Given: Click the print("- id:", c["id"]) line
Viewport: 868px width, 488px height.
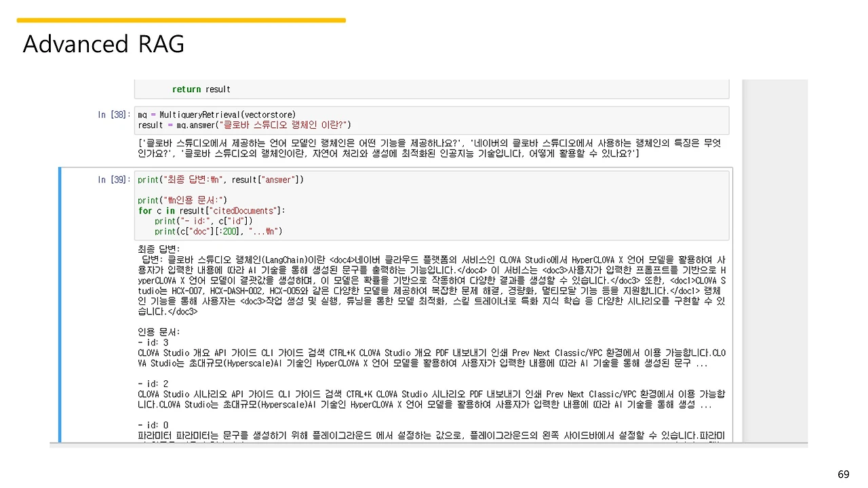Looking at the screenshot, I should [203, 221].
